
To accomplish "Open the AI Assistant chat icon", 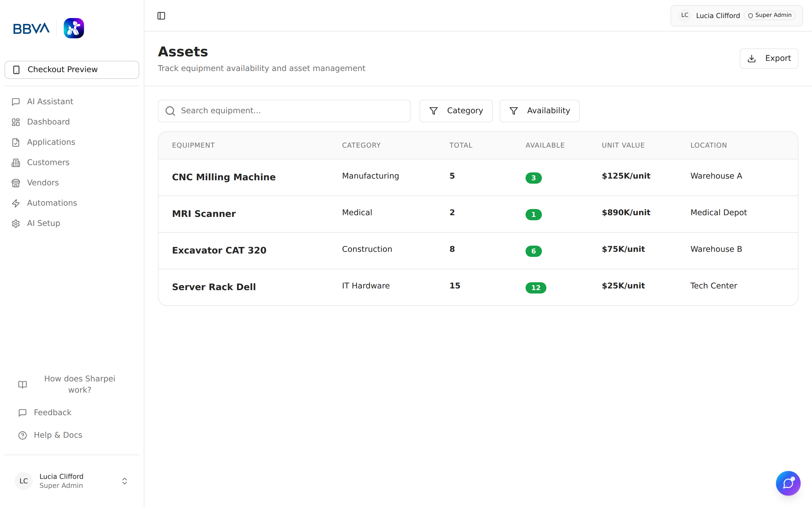I will click(16, 102).
